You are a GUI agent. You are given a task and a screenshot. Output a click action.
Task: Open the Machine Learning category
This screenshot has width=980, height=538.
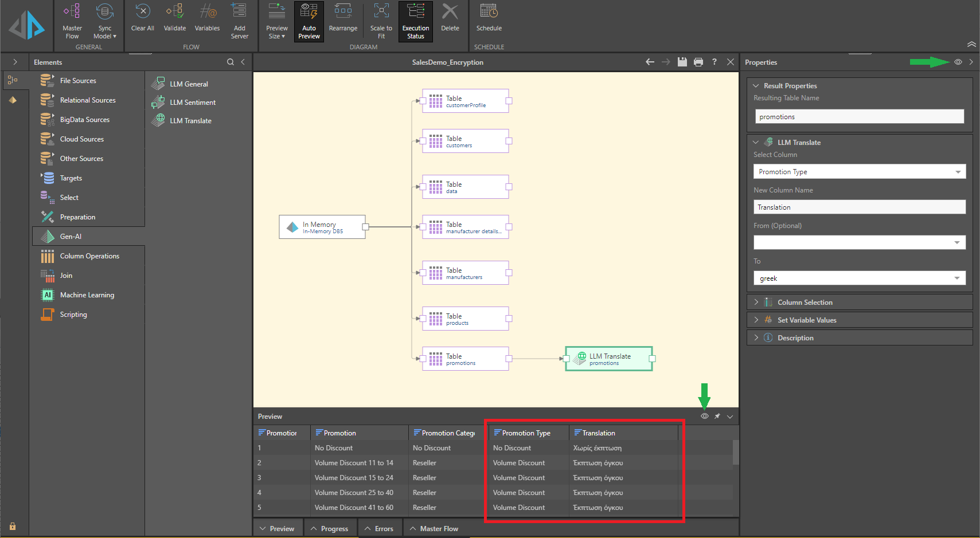coord(87,295)
